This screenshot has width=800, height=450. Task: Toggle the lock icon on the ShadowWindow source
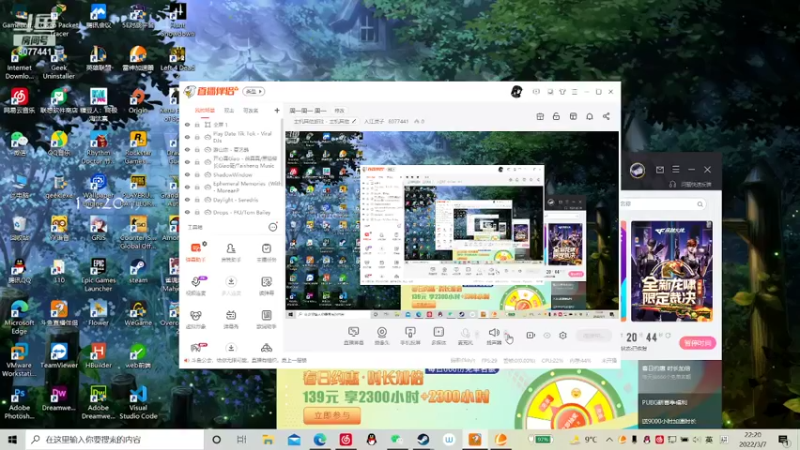pyautogui.click(x=197, y=175)
